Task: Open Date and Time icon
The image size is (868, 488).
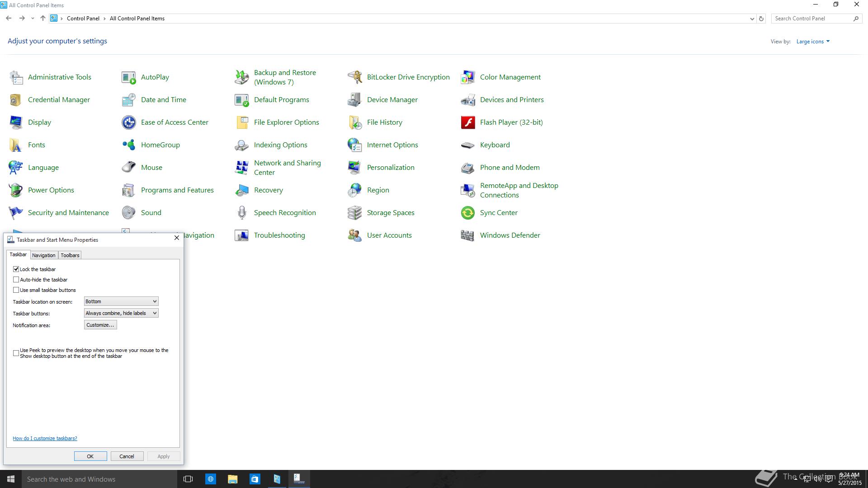Action: (x=129, y=100)
